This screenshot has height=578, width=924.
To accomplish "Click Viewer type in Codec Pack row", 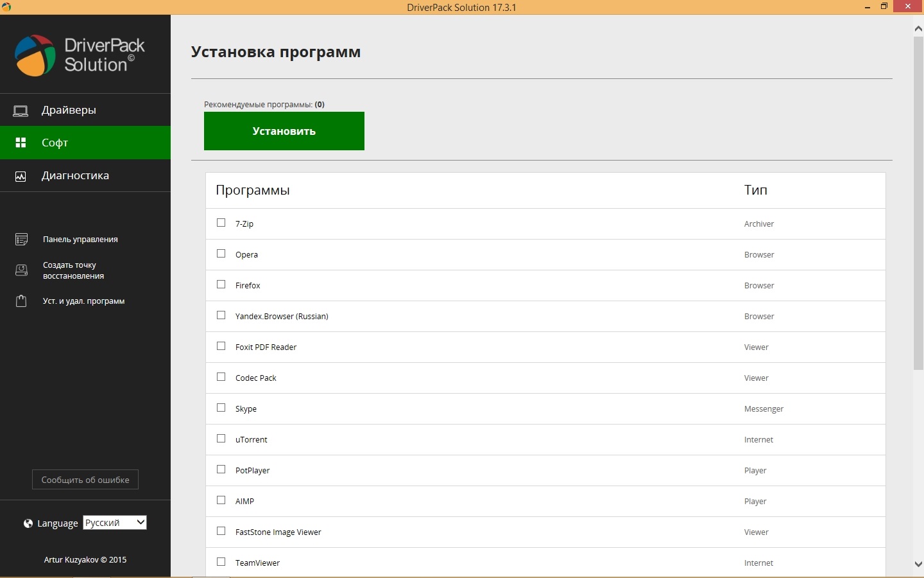I will [757, 378].
